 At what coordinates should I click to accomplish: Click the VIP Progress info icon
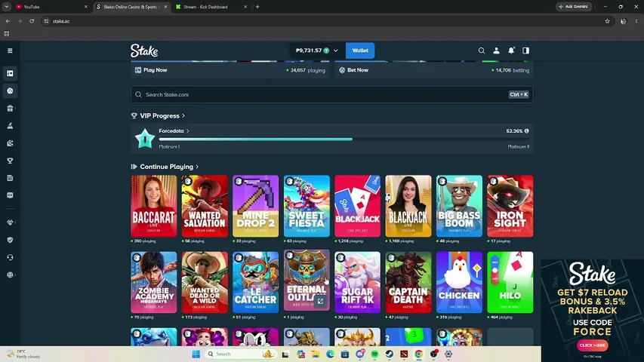pyautogui.click(x=526, y=131)
